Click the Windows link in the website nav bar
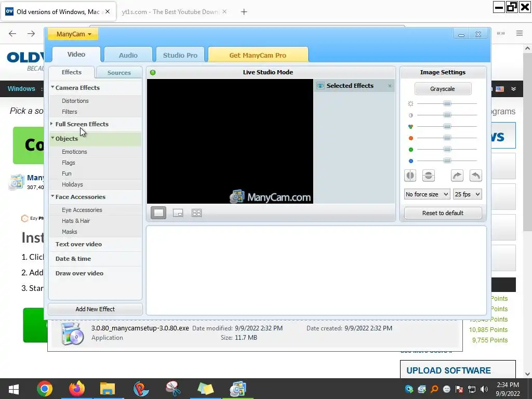 (x=21, y=89)
